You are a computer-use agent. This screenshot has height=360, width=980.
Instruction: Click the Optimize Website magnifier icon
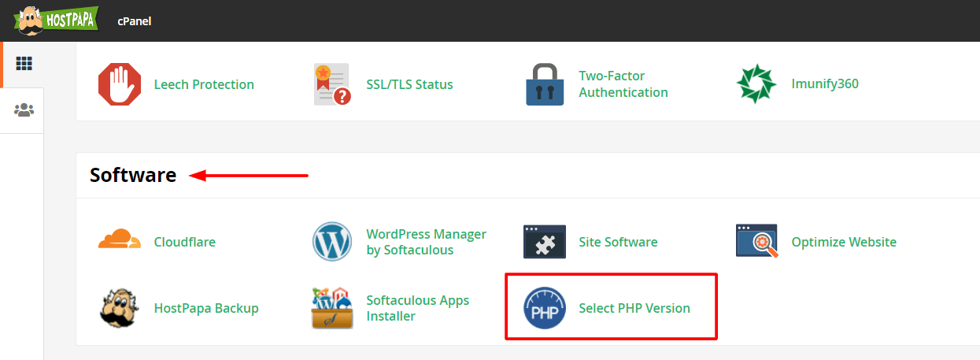[757, 241]
